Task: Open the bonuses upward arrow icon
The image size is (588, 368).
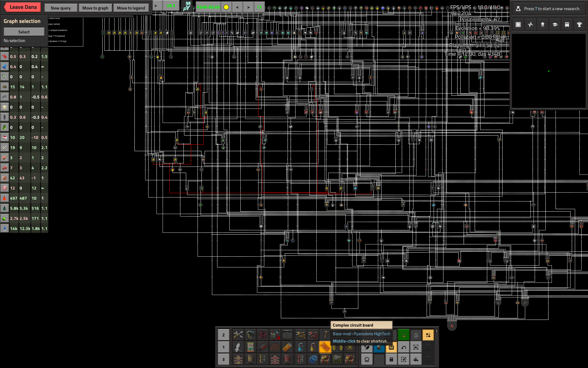Action: click(543, 25)
